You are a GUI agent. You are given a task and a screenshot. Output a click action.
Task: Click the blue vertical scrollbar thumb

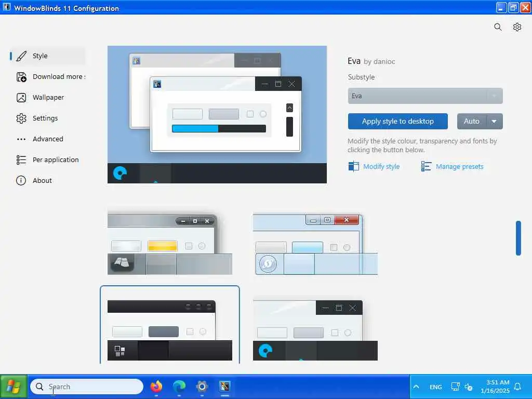click(518, 238)
